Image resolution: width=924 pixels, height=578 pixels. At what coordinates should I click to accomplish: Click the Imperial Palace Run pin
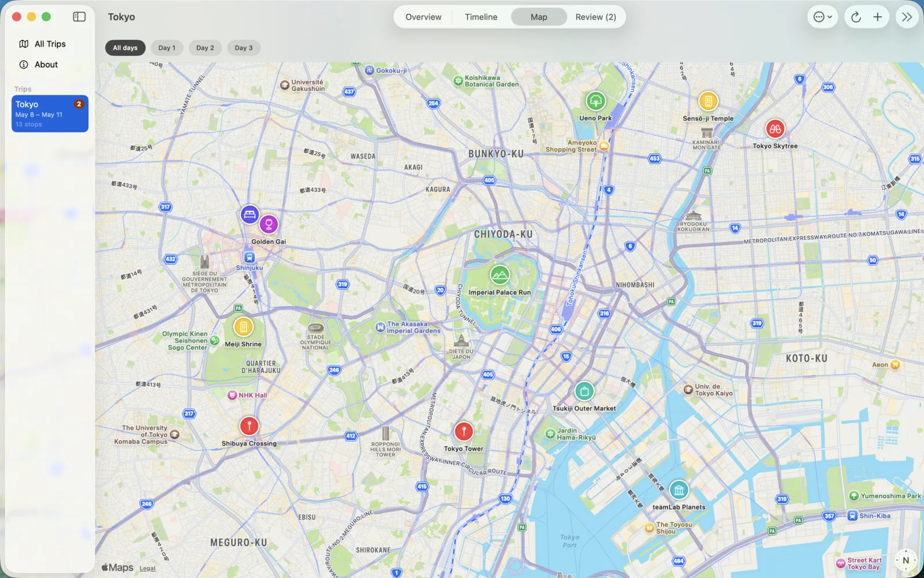[500, 275]
